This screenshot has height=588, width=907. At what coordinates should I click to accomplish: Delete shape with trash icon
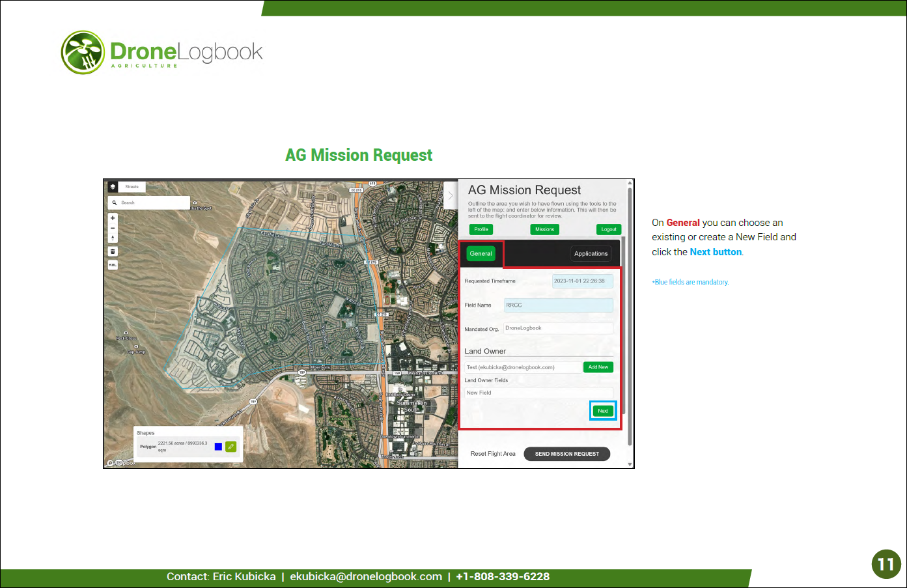(x=113, y=251)
